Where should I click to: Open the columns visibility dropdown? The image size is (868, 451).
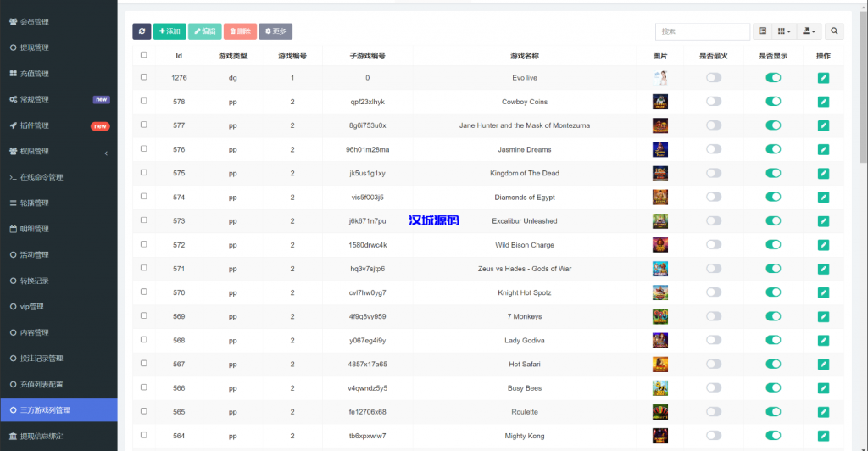[784, 31]
